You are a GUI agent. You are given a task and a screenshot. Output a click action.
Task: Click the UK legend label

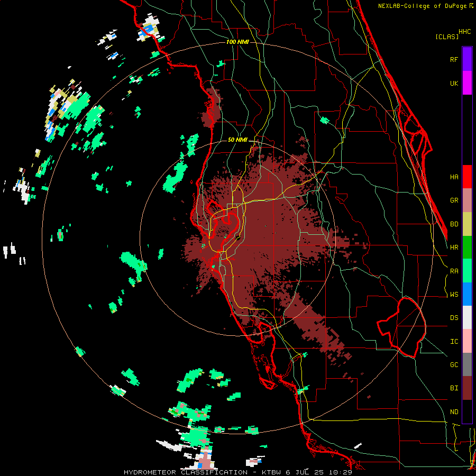coord(454,83)
